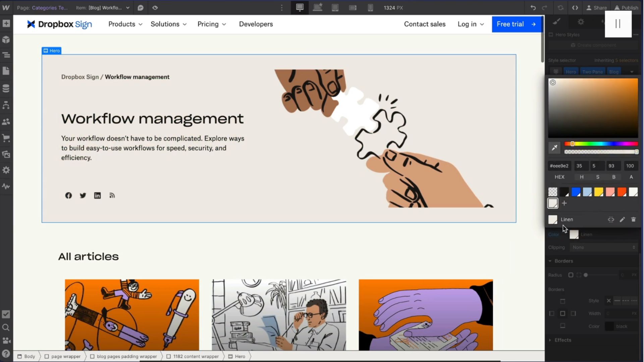
Task: Open the Logic flows panel
Action: tap(6, 105)
